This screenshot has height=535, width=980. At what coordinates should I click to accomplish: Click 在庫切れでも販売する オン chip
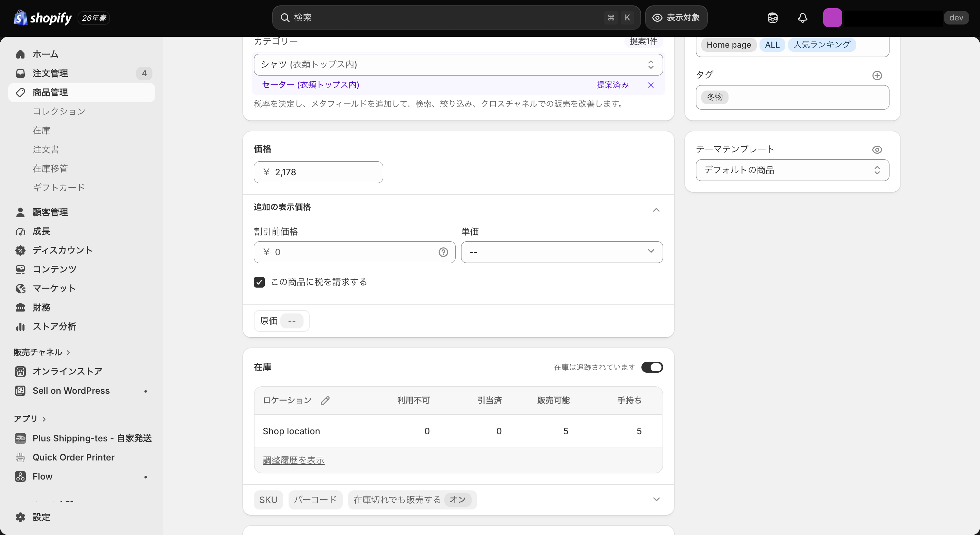[x=412, y=500]
